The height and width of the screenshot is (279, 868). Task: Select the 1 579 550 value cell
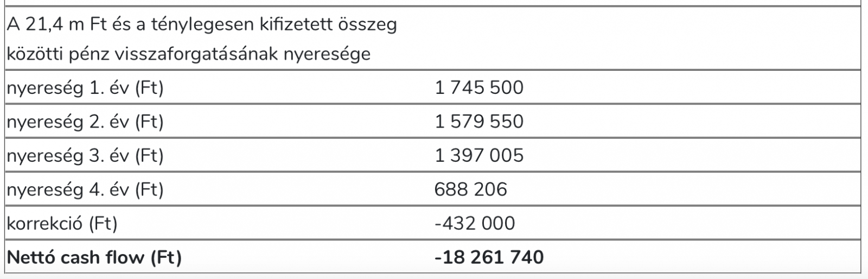tap(479, 122)
